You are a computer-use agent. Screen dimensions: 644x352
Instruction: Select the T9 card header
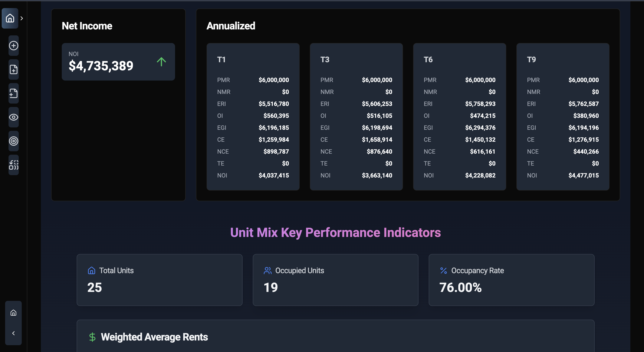pos(531,59)
